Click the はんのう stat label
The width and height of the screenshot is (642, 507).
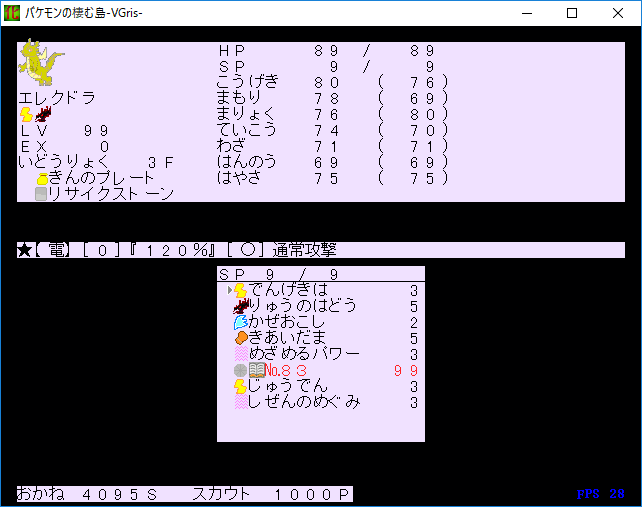(246, 162)
